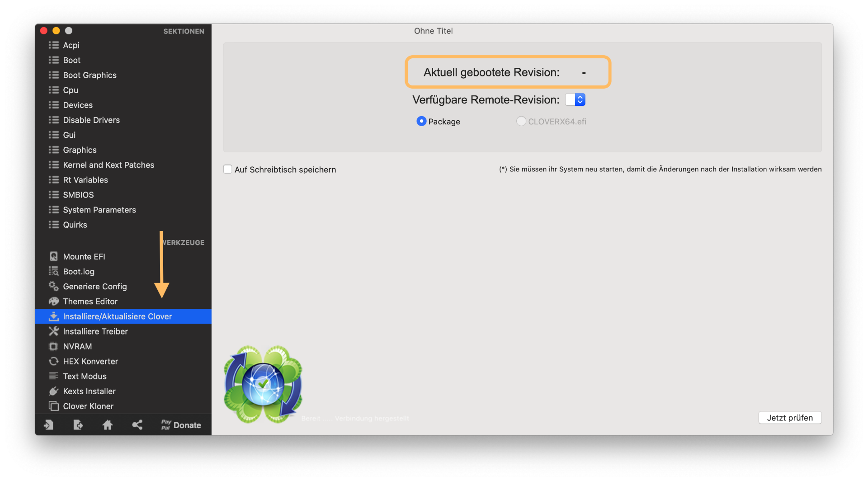Image resolution: width=868 pixels, height=481 pixels.
Task: Open Clover Kloner tool
Action: click(123, 406)
